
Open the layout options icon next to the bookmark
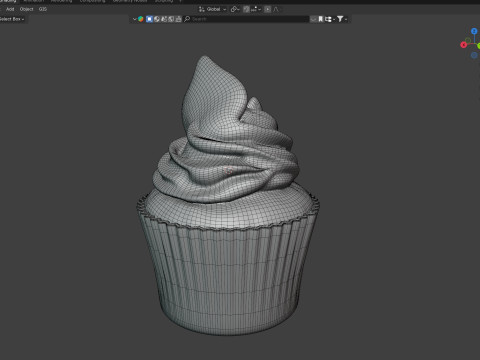pos(329,19)
